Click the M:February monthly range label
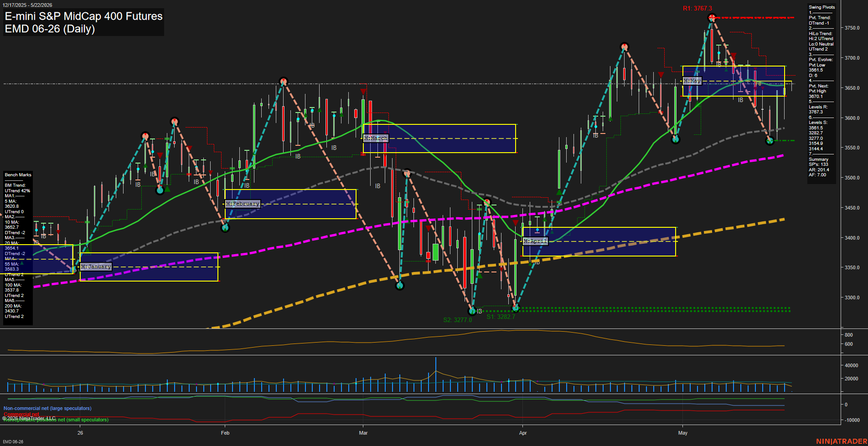The width and height of the screenshot is (868, 446). tap(243, 204)
